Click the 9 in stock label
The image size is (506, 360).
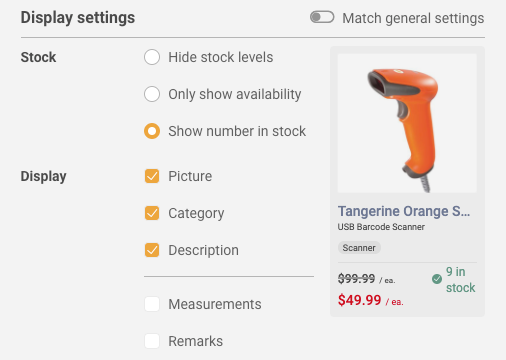[x=461, y=280]
